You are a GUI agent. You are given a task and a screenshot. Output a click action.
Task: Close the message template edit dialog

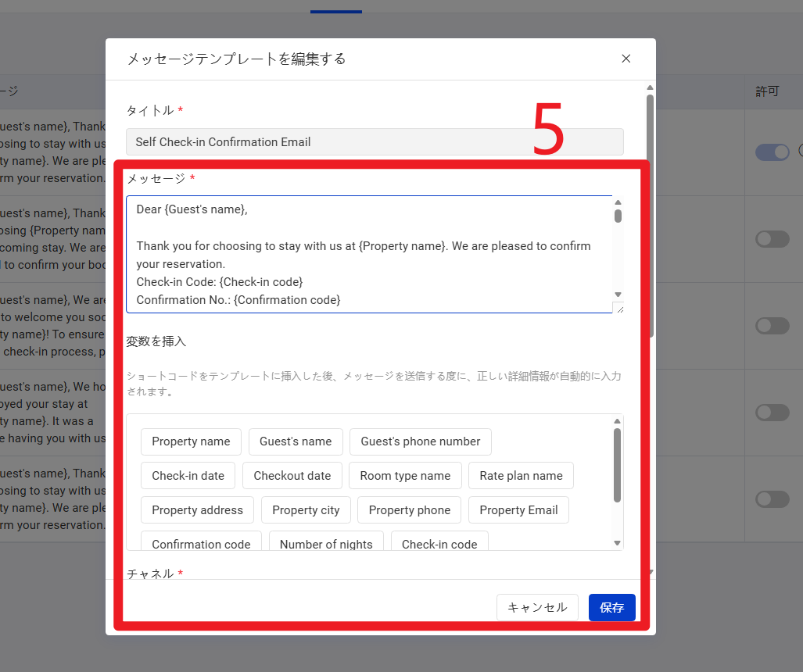coord(626,59)
